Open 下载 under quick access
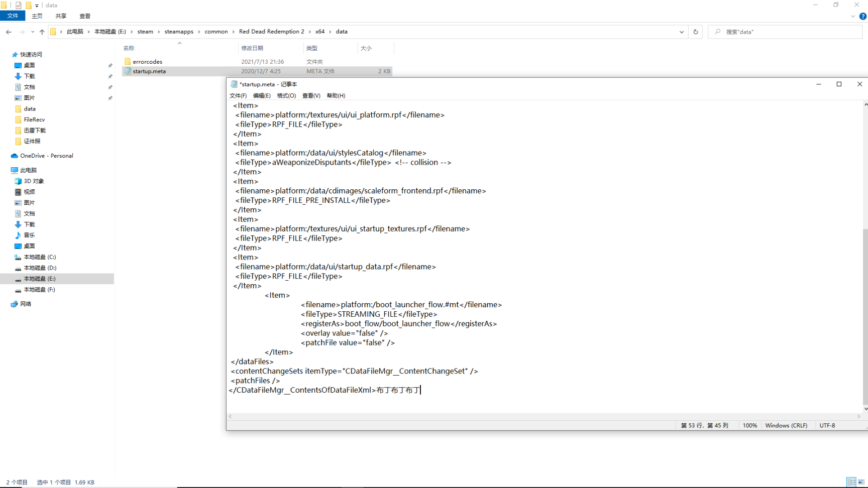Image resolution: width=868 pixels, height=488 pixels. (x=29, y=76)
